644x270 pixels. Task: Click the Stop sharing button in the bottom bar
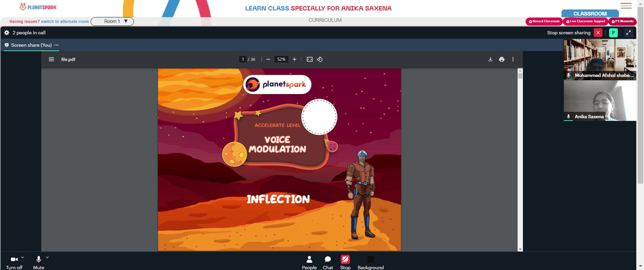pyautogui.click(x=345, y=262)
